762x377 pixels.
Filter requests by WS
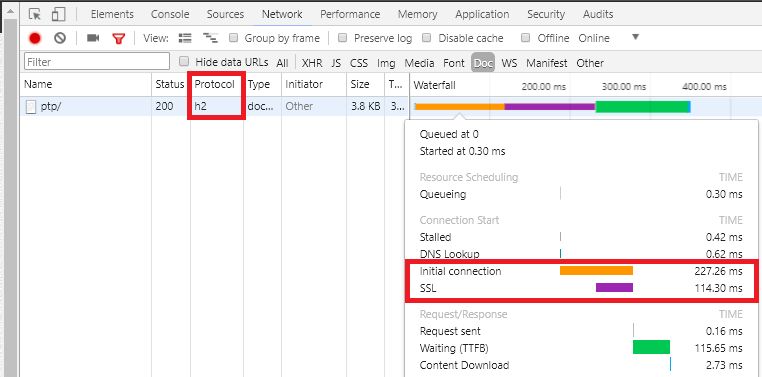pos(509,63)
